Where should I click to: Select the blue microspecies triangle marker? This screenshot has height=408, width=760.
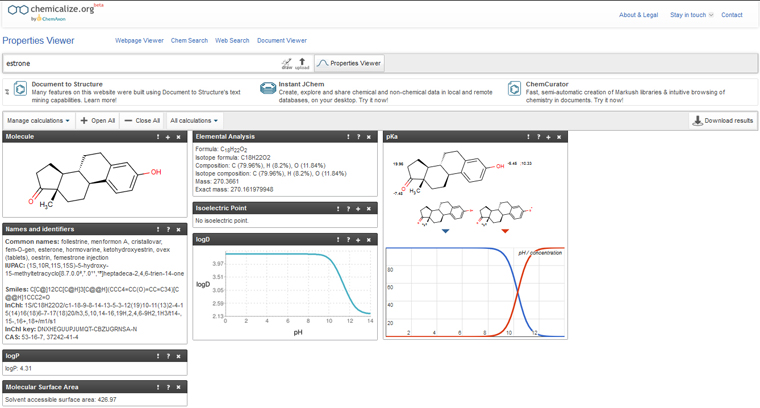tap(445, 230)
